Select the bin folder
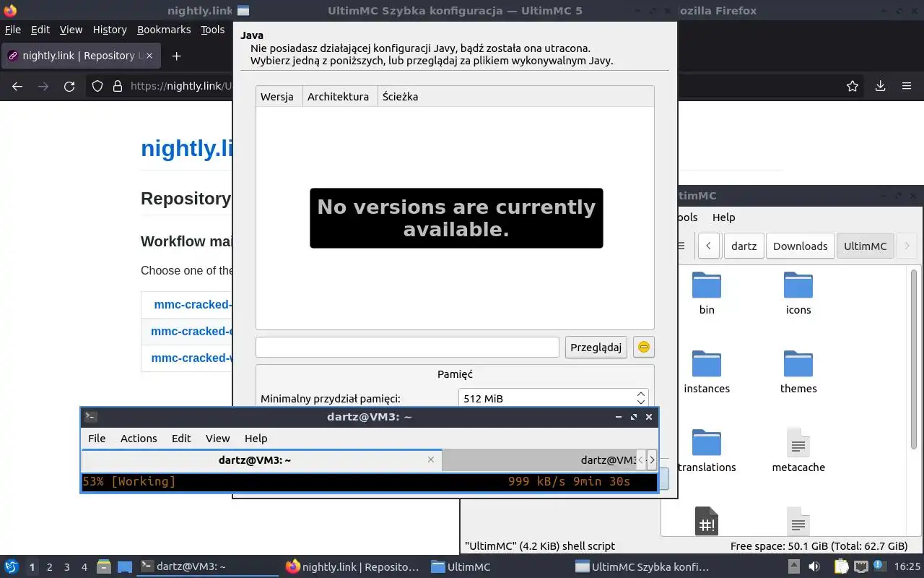The width and height of the screenshot is (924, 578). [x=707, y=293]
